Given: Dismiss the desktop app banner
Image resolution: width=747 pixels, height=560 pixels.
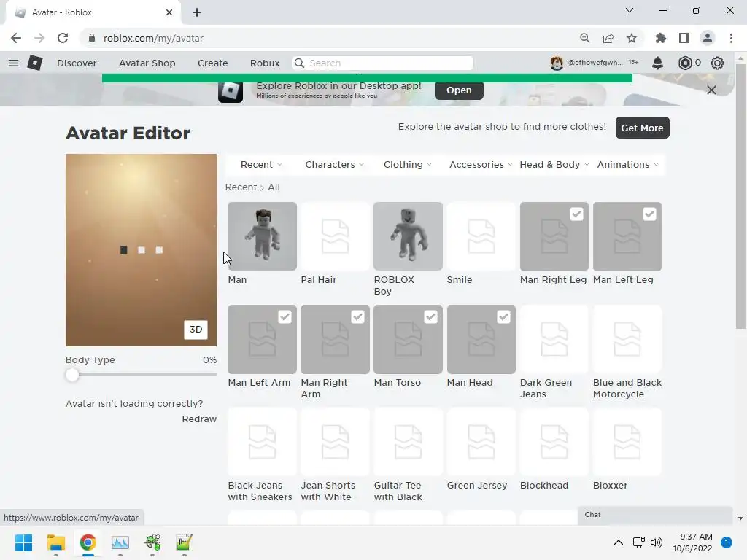Looking at the screenshot, I should [x=711, y=90].
